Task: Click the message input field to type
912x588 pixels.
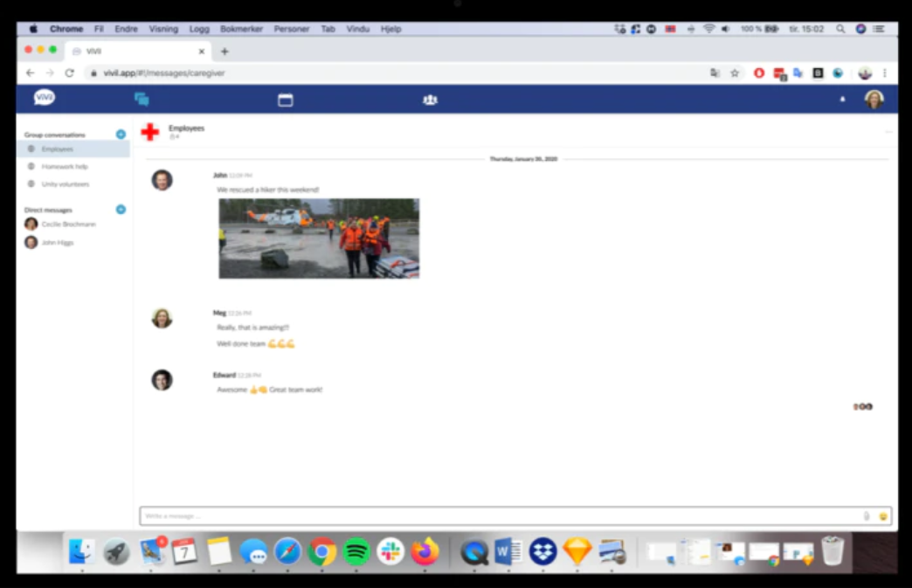Action: (437, 516)
